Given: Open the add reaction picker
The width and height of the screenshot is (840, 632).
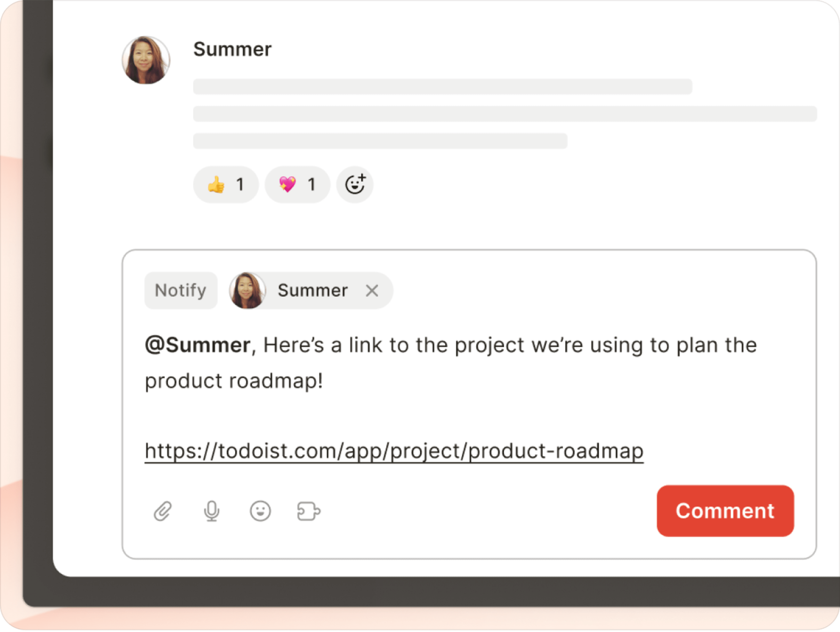Looking at the screenshot, I should (x=355, y=185).
